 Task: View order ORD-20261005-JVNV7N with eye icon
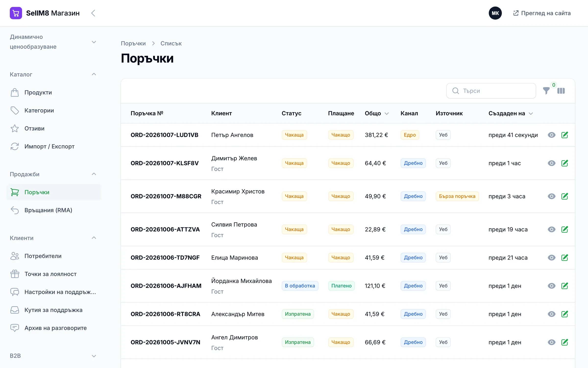(x=551, y=342)
